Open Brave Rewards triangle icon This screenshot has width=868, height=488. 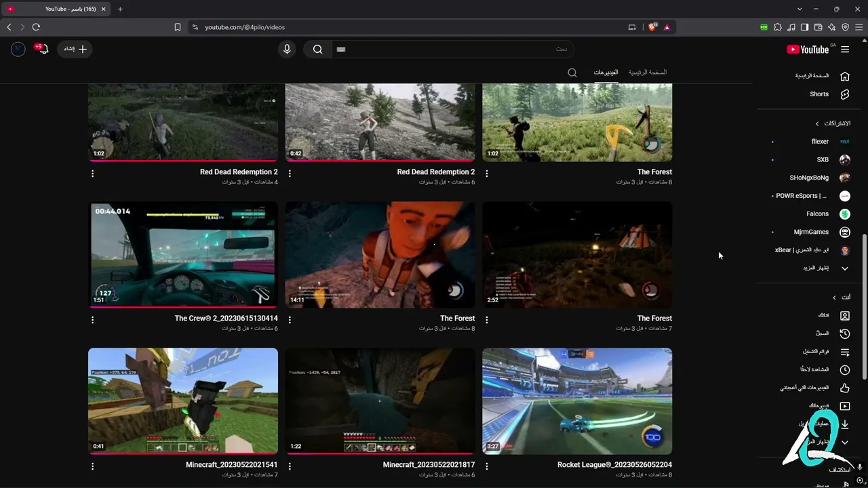coord(667,27)
